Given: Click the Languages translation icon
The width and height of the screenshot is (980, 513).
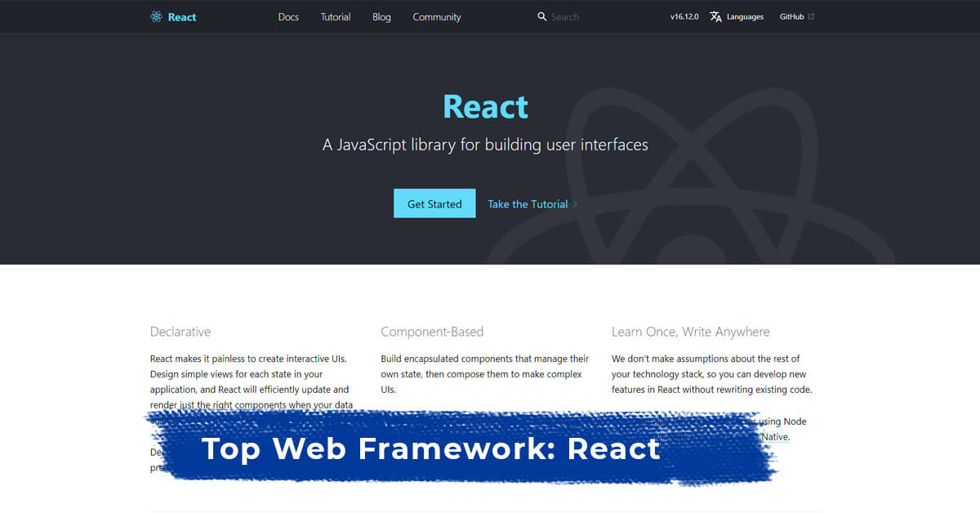Looking at the screenshot, I should 715,16.
